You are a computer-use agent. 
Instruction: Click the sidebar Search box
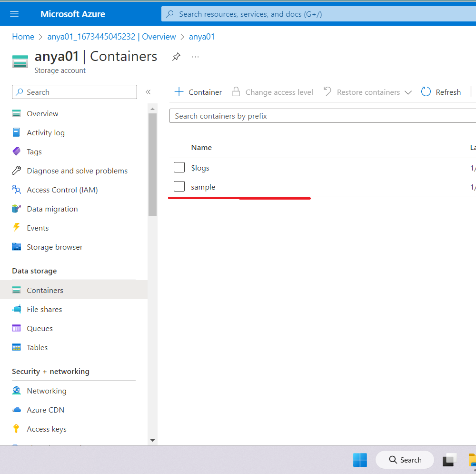click(74, 92)
